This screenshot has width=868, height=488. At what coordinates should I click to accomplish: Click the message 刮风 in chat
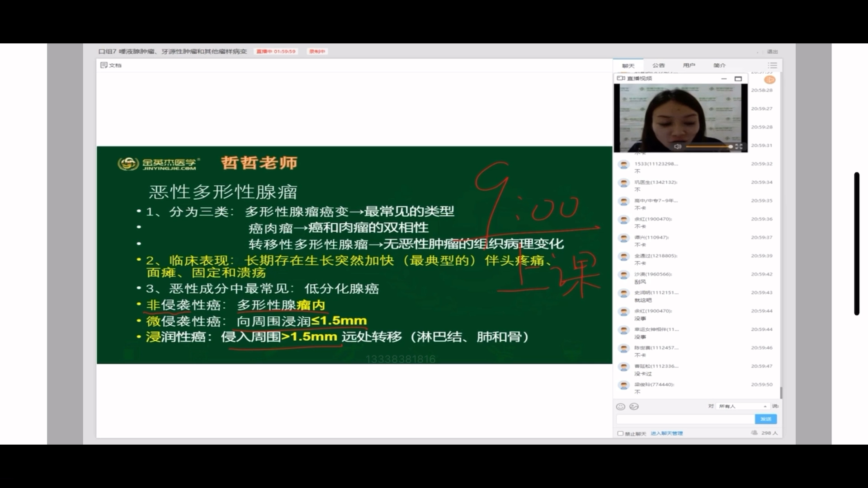click(640, 282)
